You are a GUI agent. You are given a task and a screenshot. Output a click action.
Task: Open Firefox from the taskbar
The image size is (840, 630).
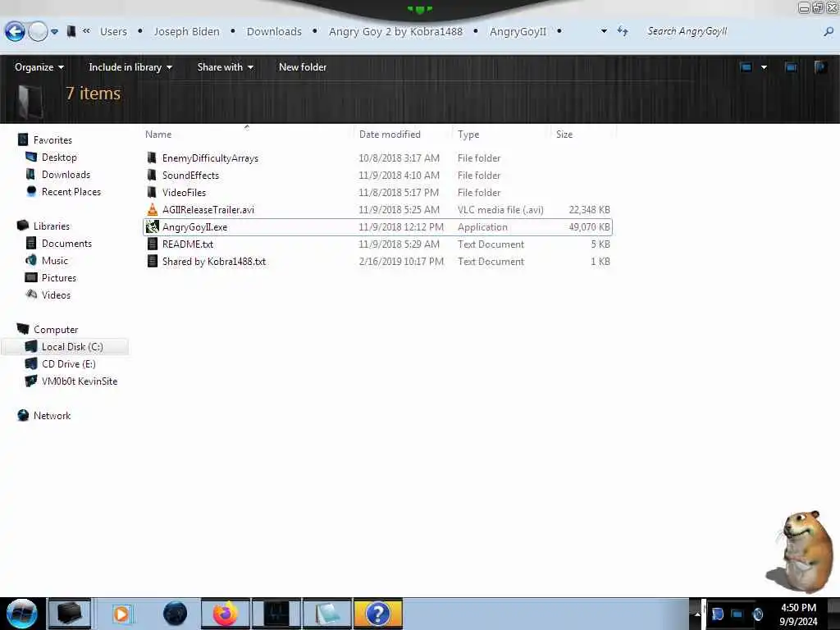click(x=226, y=614)
